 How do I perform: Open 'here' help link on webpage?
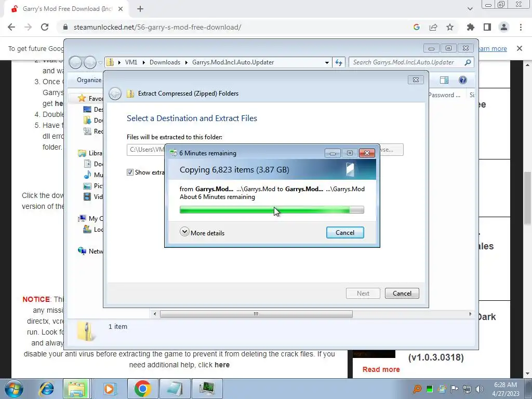pos(222,365)
